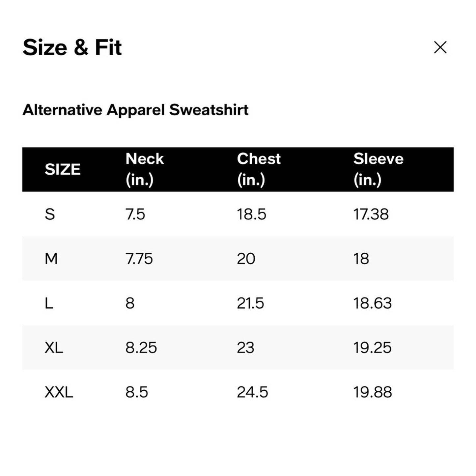Select the 24.5 chest value for XXL

click(x=252, y=392)
